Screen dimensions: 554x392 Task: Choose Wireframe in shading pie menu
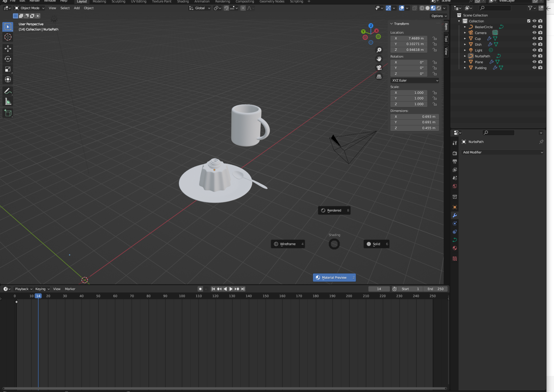pyautogui.click(x=288, y=244)
